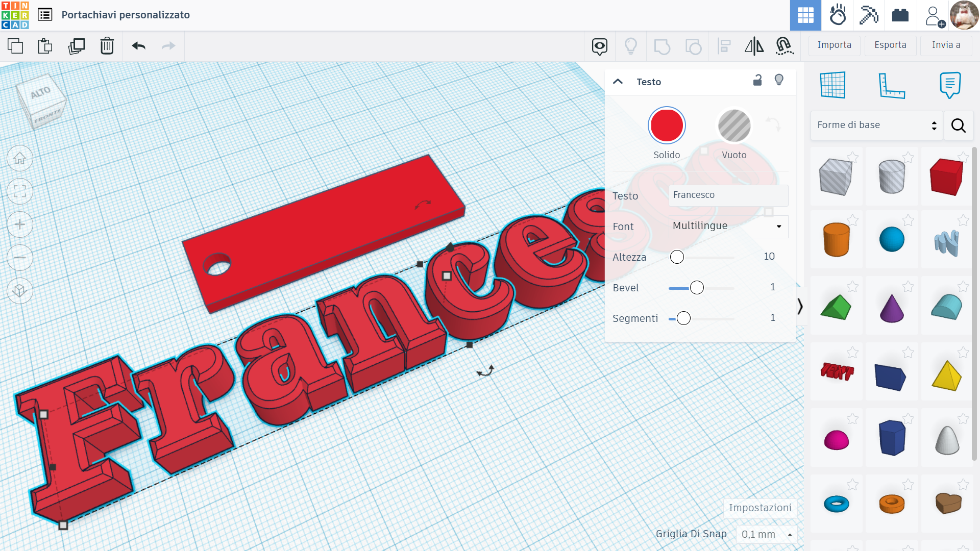The height and width of the screenshot is (551, 980).
Task: Select the Notes tool icon
Action: [950, 85]
